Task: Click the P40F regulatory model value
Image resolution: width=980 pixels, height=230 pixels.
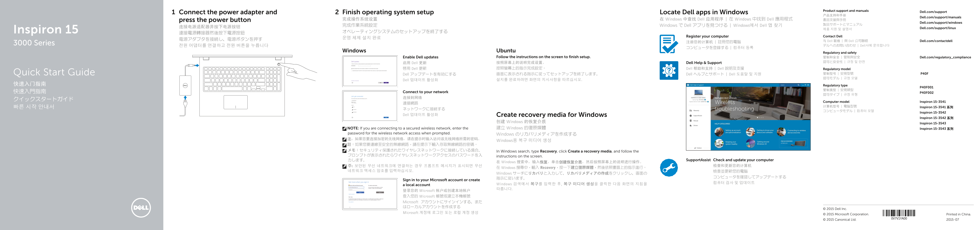Action: click(x=924, y=73)
